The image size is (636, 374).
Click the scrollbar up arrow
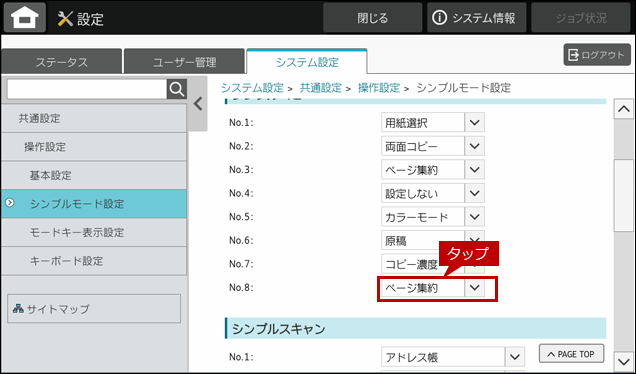(x=623, y=109)
